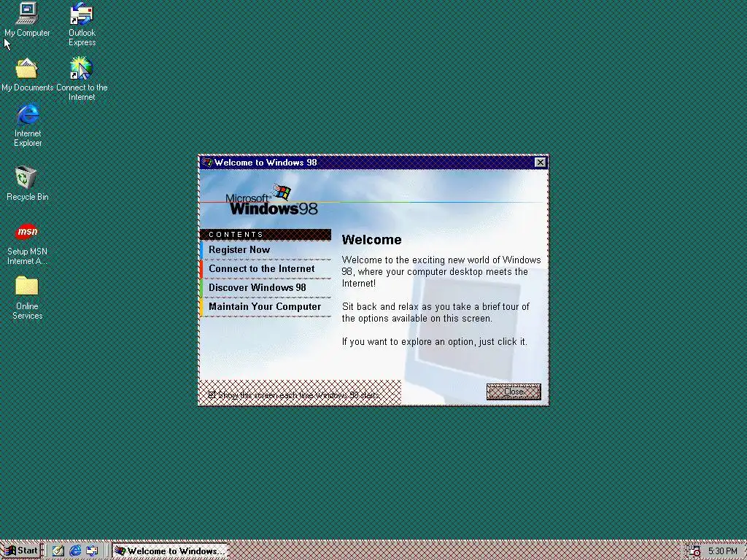The height and width of the screenshot is (560, 747).
Task: Click the Windows flag icon in the dialog title bar
Action: click(206, 163)
